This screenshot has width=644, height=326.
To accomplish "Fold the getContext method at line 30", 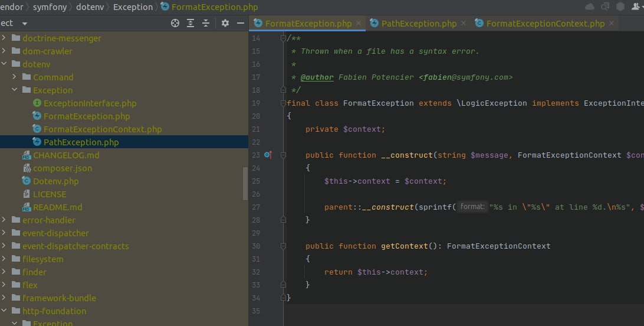I will 283,246.
